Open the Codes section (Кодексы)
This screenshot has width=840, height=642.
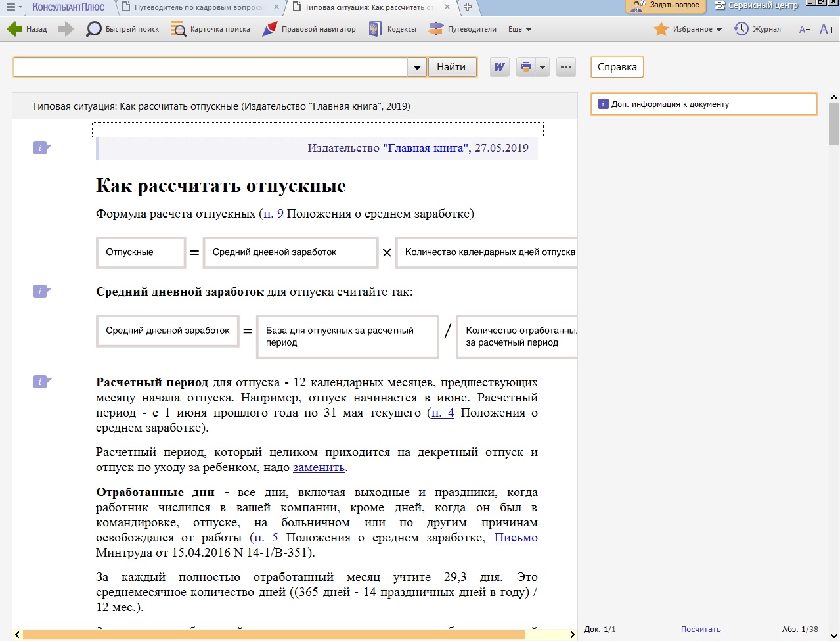click(375, 29)
